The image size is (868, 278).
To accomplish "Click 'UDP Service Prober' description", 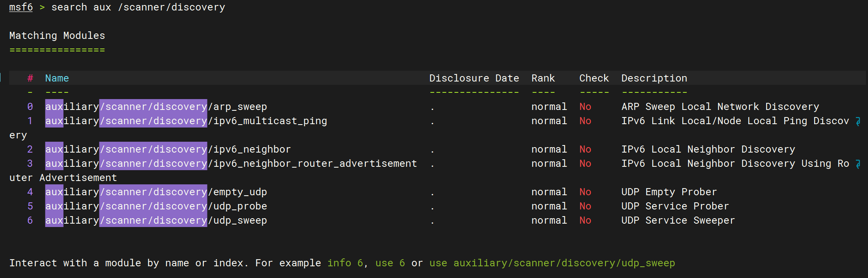I will pyautogui.click(x=675, y=206).
